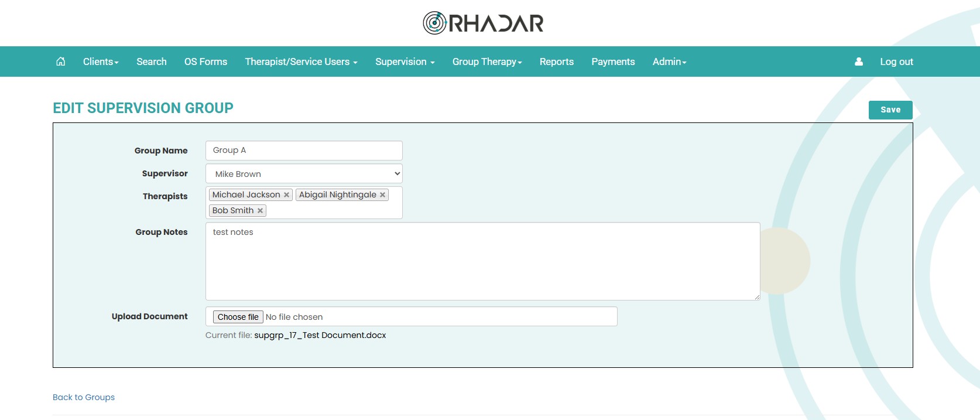Click inside the Group Notes textarea
Image resolution: width=980 pixels, height=420 pixels.
(x=483, y=261)
